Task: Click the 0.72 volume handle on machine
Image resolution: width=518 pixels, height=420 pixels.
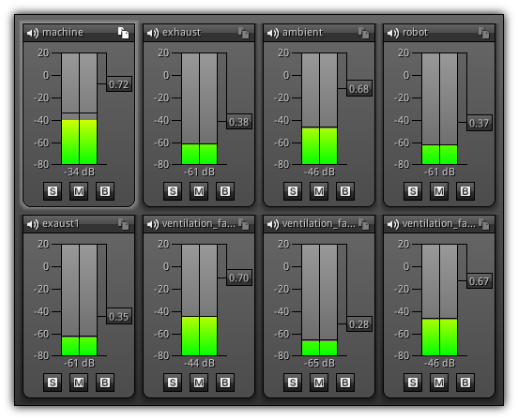Action: [119, 84]
